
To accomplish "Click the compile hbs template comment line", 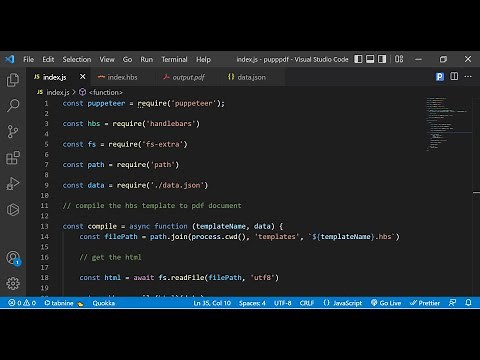I will tap(152, 206).
